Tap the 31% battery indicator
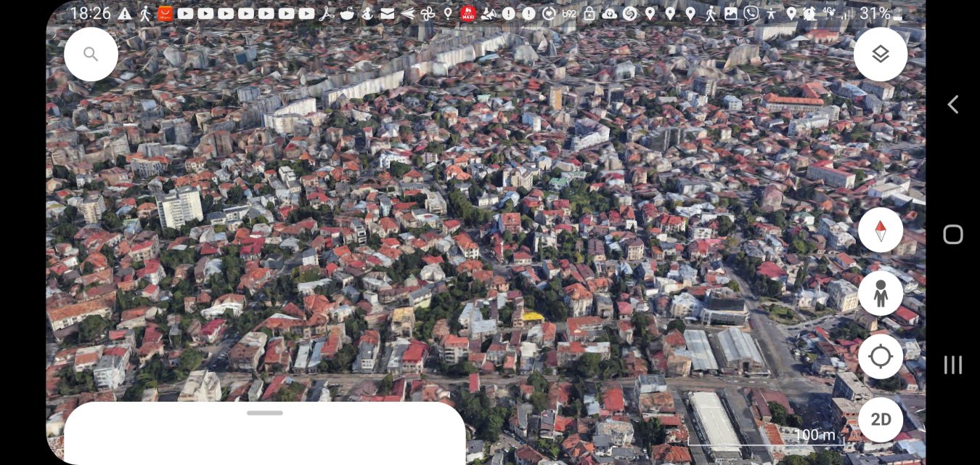Image resolution: width=980 pixels, height=465 pixels. [881, 13]
